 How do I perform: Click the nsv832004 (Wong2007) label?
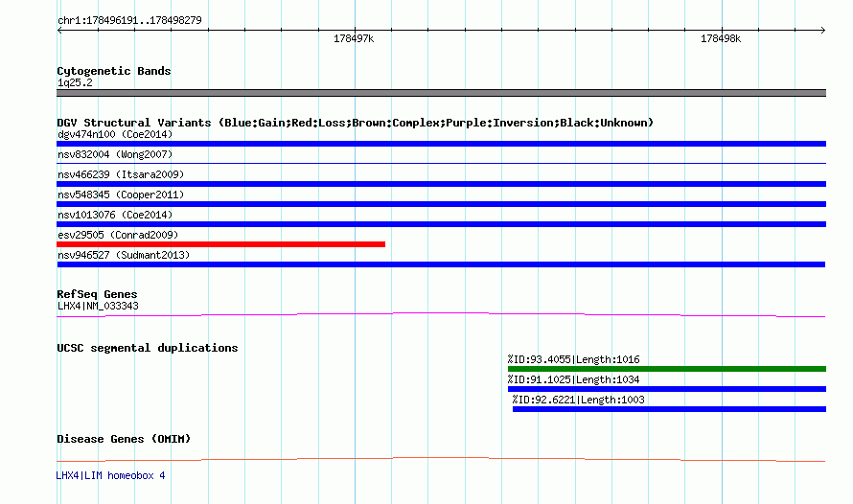click(115, 154)
